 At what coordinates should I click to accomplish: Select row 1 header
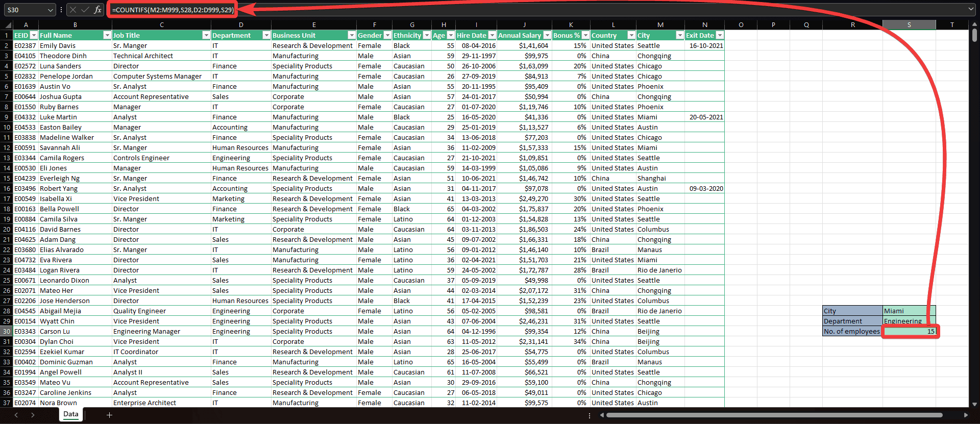7,35
